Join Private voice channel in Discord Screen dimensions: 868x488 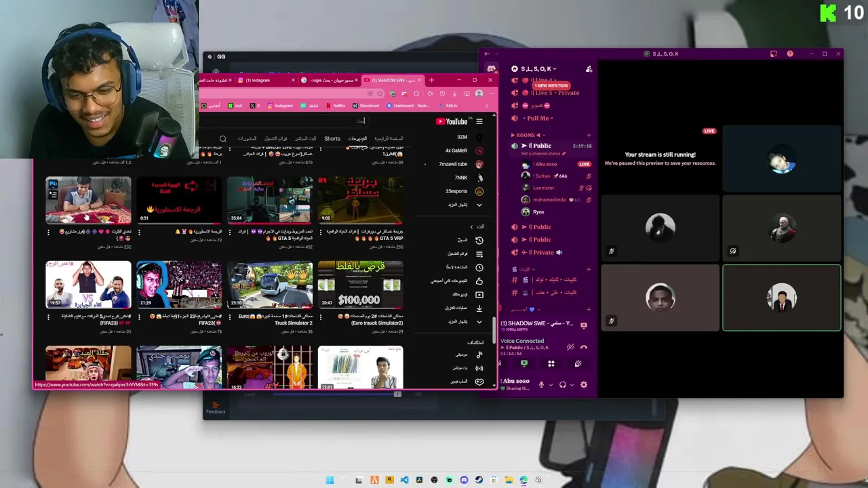[542, 253]
